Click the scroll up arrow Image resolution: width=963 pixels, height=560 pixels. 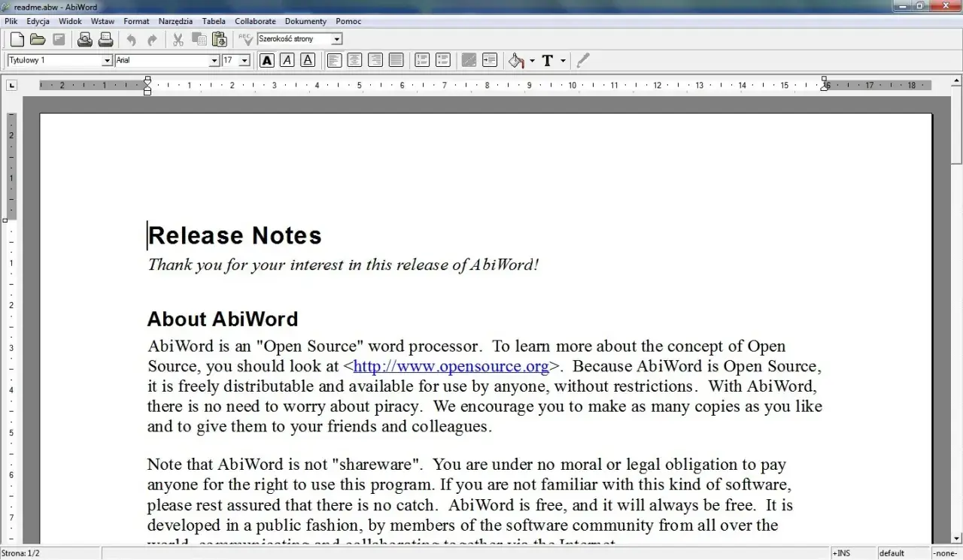pyautogui.click(x=956, y=79)
